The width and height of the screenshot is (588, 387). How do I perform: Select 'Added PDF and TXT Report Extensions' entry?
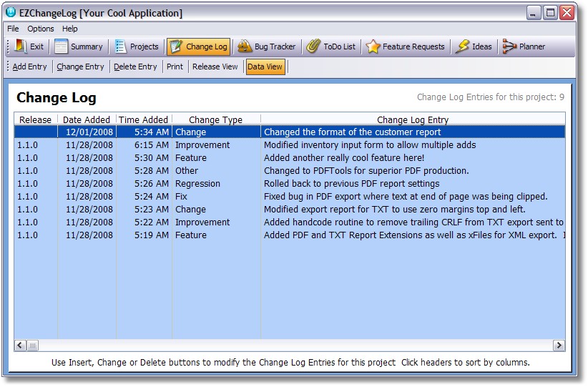[413, 235]
